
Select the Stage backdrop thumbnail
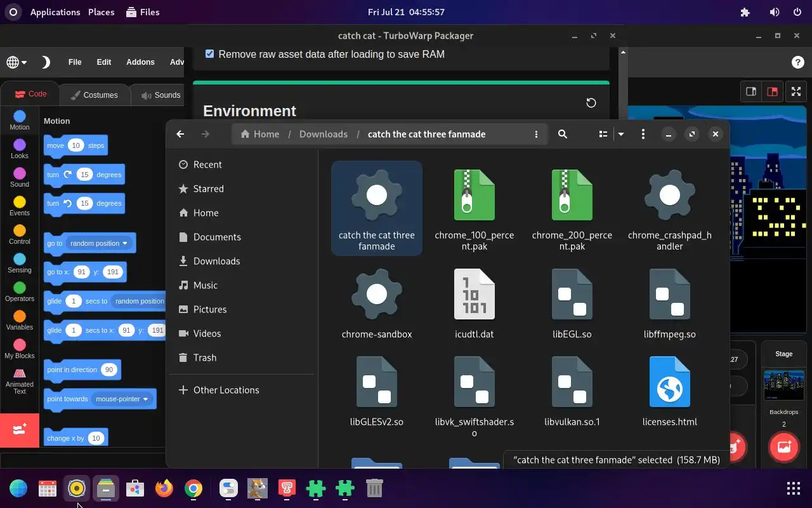783,385
